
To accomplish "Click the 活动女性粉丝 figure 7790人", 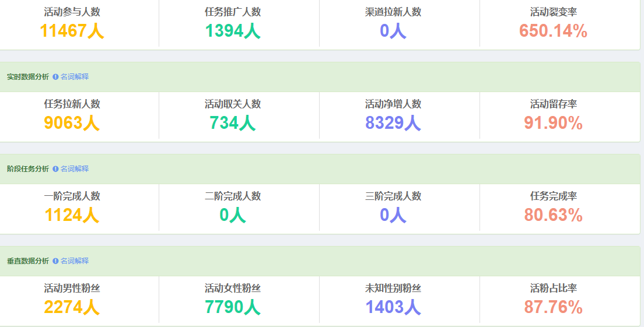I will [x=232, y=307].
